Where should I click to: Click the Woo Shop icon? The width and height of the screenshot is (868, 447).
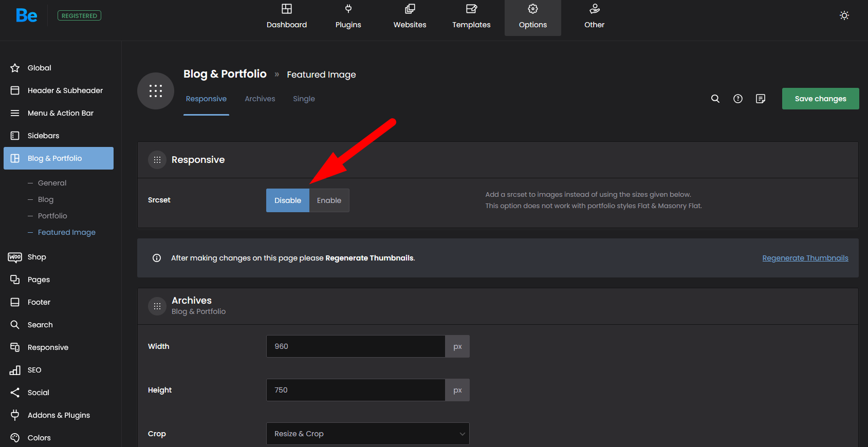(15, 257)
